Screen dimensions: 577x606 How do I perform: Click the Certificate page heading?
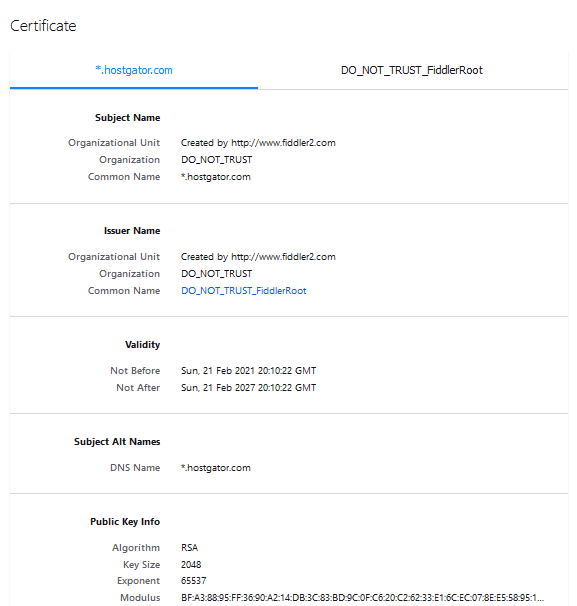click(43, 26)
